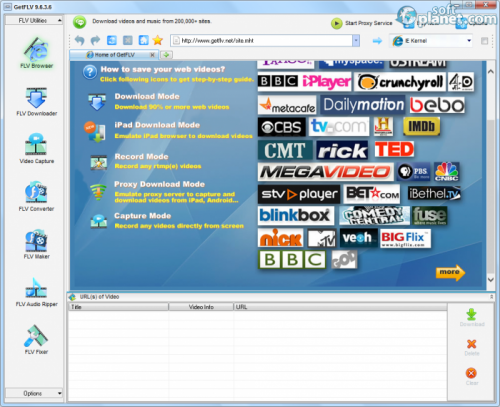Open the Capture Mode guide icon
Image resolution: width=500 pixels, height=407 pixels.
pos(99,221)
